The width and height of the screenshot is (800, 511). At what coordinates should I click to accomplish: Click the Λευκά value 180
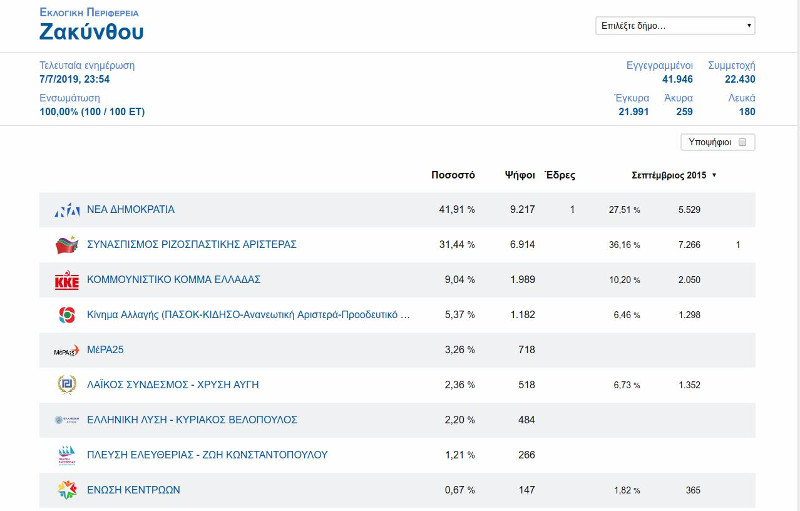[x=747, y=112]
